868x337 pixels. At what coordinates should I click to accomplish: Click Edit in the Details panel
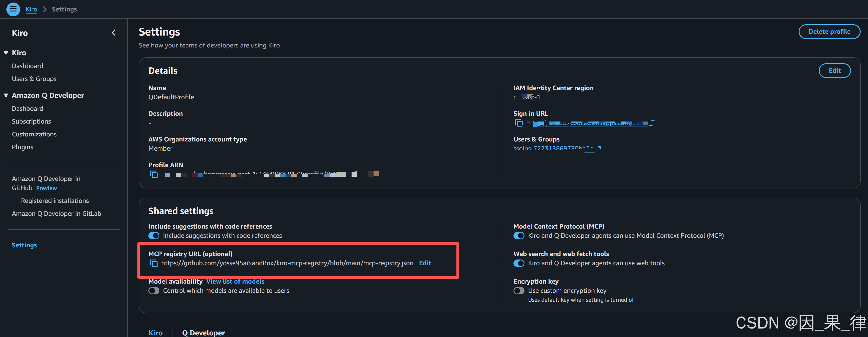834,71
